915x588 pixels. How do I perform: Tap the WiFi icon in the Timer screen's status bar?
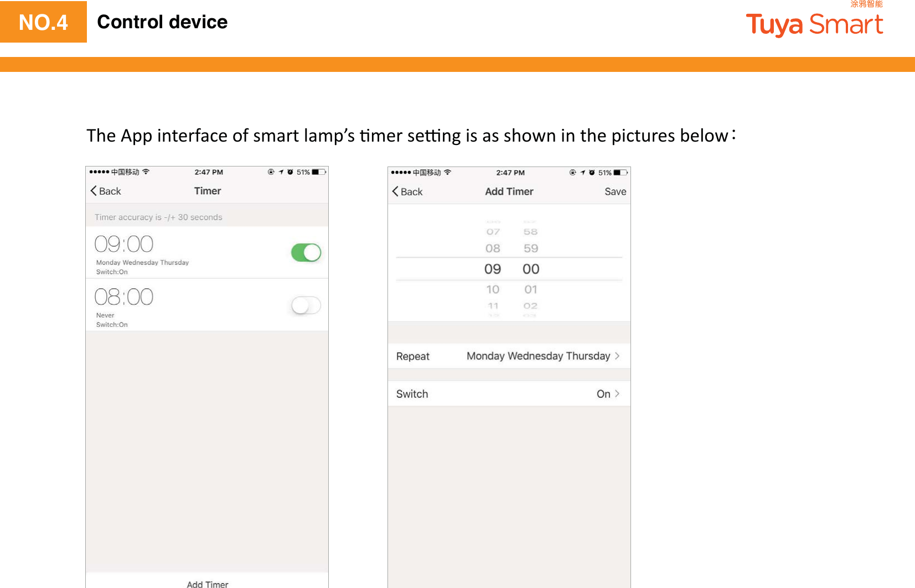click(146, 172)
